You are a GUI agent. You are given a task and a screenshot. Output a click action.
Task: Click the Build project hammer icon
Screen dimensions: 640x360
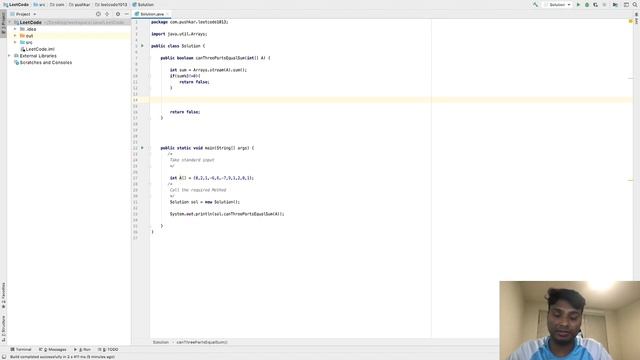pos(535,4)
